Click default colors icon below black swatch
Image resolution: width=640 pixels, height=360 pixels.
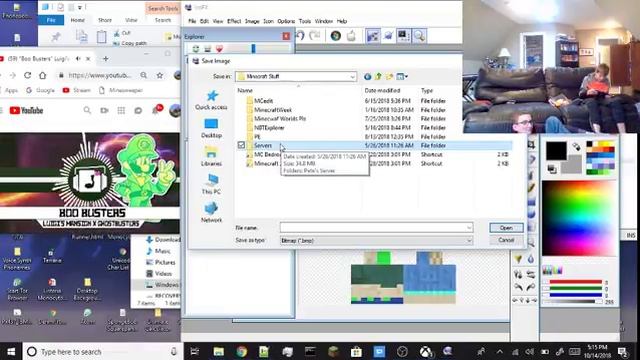coord(552,169)
